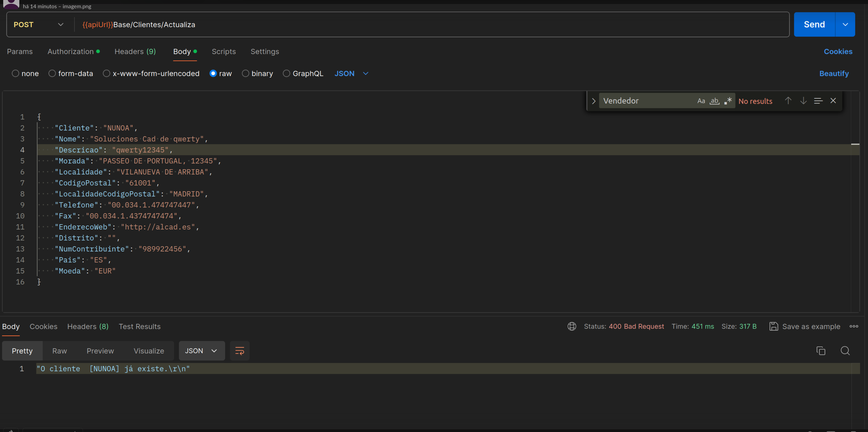Close the Vendedor find widget
The image size is (868, 432).
point(833,101)
